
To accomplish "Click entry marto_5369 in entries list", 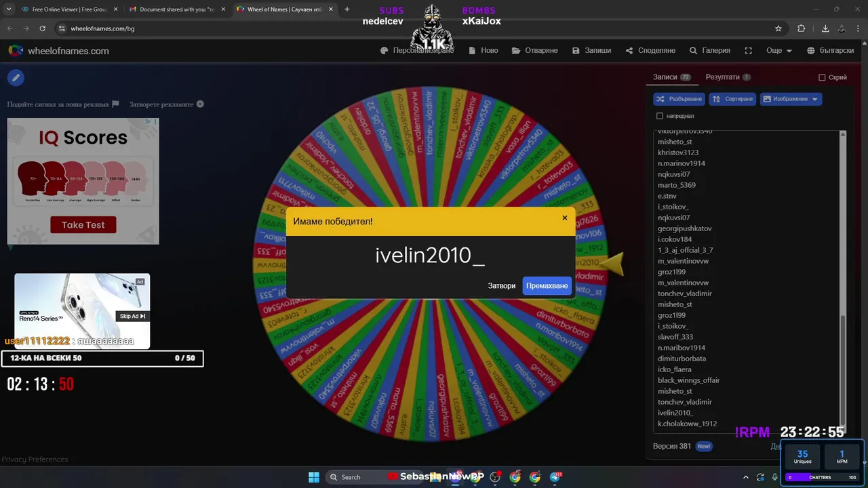I will click(x=677, y=185).
